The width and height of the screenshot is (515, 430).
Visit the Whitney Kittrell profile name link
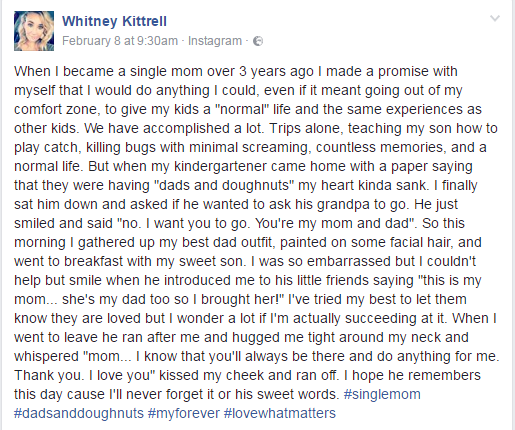(x=114, y=21)
